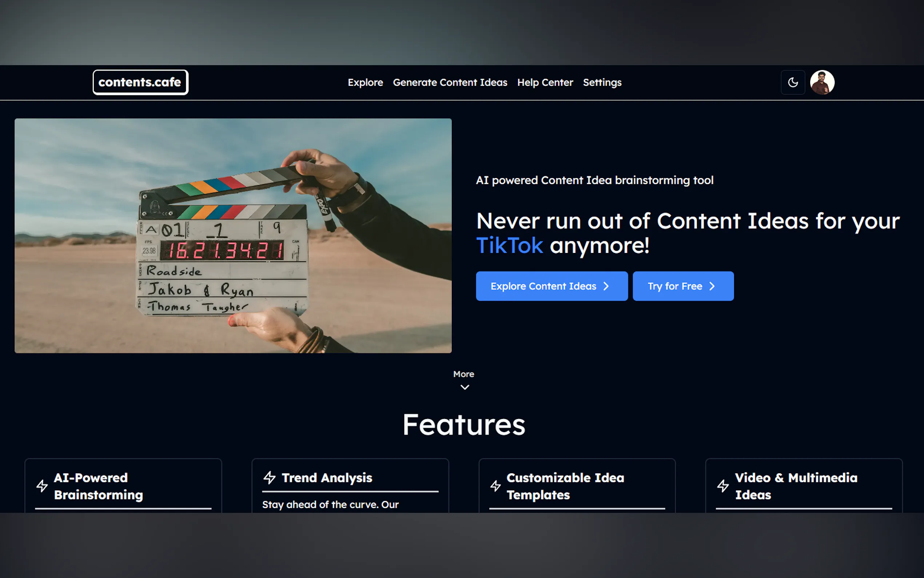Go to Generate Content Ideas page

click(x=450, y=82)
